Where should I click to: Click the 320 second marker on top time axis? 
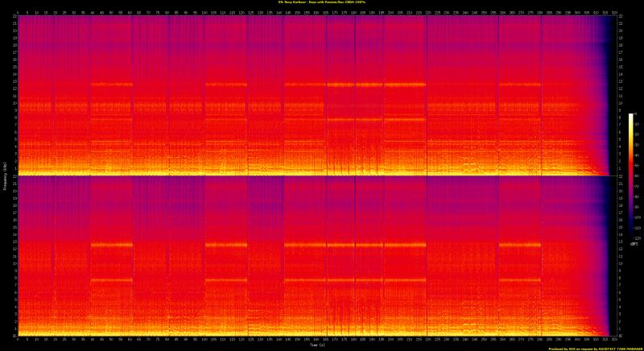tap(613, 12)
